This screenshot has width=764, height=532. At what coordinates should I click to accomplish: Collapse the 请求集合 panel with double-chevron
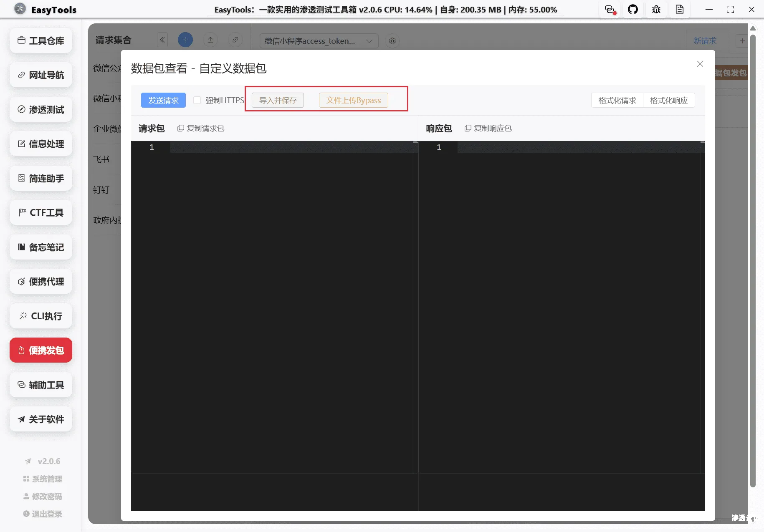click(x=162, y=40)
